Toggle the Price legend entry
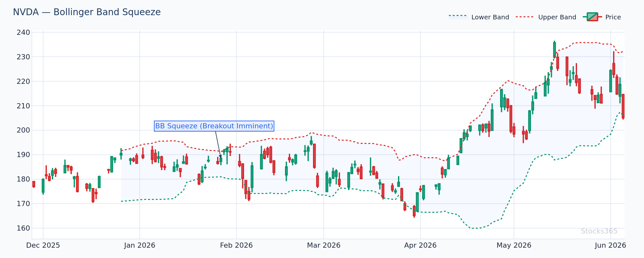This screenshot has height=258, width=644. [602, 17]
